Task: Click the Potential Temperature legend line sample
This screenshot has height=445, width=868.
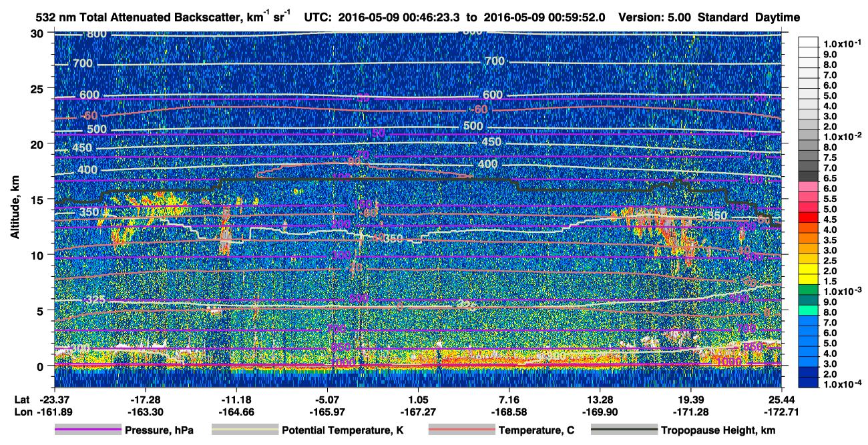Action: click(244, 430)
